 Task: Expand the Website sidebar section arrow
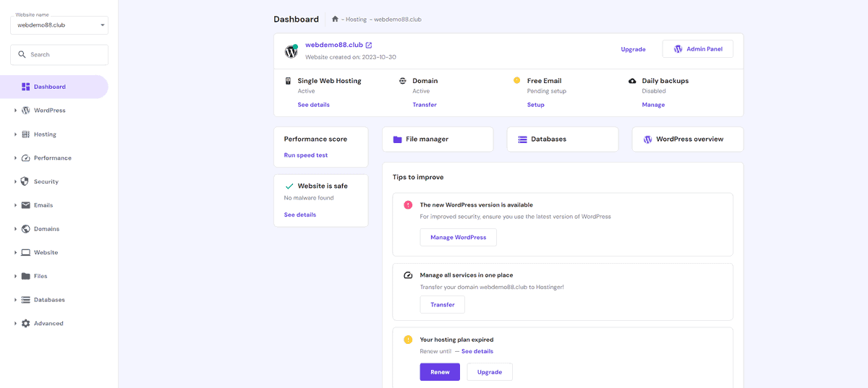15,253
